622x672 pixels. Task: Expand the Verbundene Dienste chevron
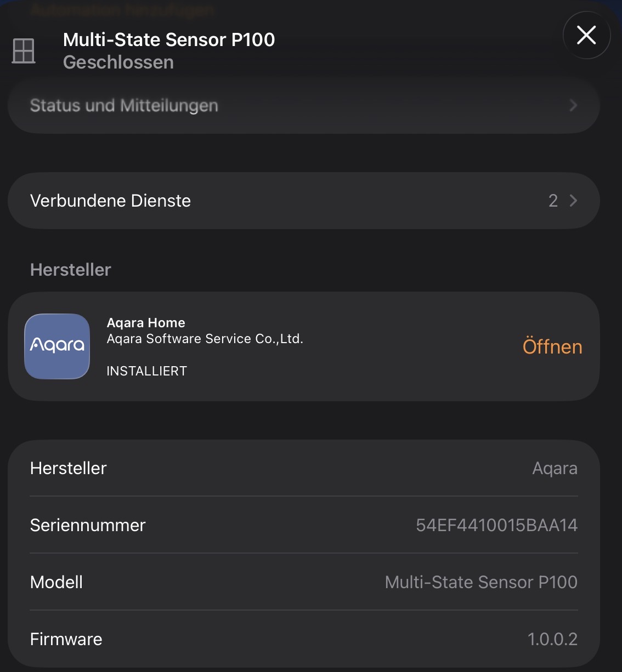(x=573, y=201)
